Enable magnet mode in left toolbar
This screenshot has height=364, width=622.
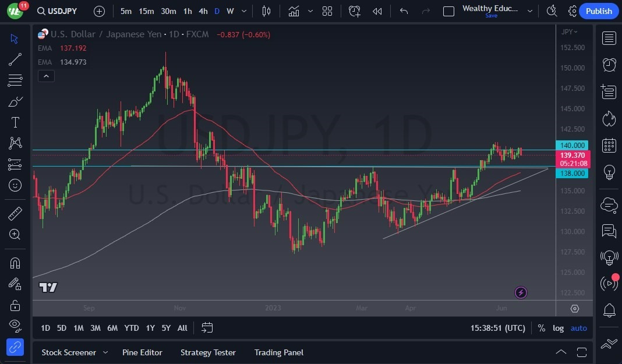click(x=15, y=263)
